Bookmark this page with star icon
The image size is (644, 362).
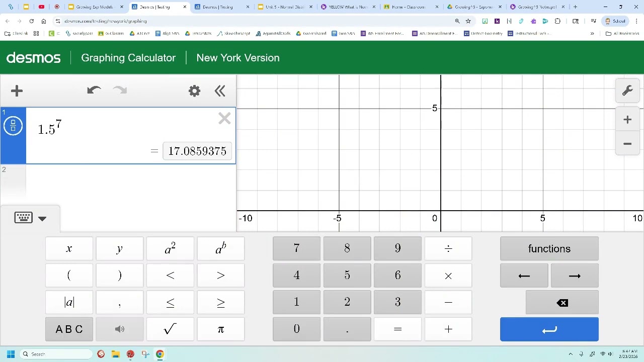click(468, 21)
